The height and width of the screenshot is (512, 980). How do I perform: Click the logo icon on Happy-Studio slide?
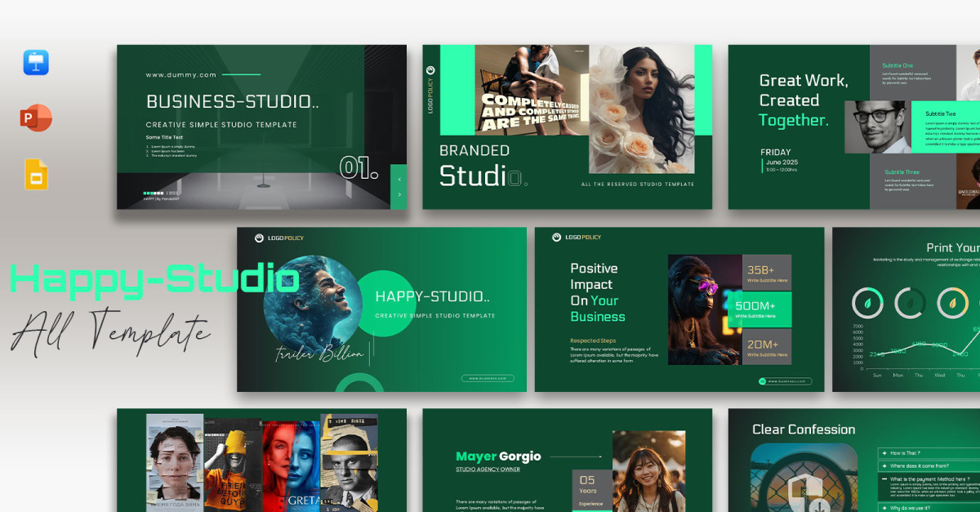pyautogui.click(x=260, y=238)
